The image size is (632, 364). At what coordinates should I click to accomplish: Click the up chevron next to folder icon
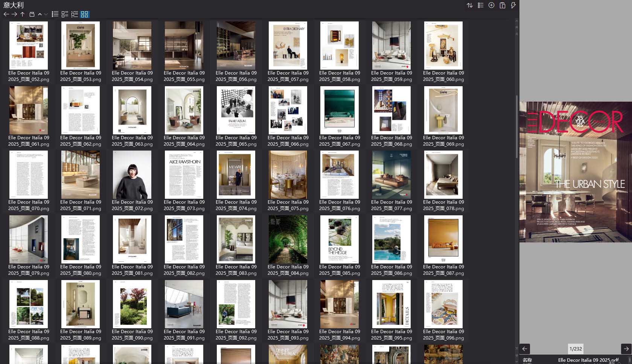[40, 14]
